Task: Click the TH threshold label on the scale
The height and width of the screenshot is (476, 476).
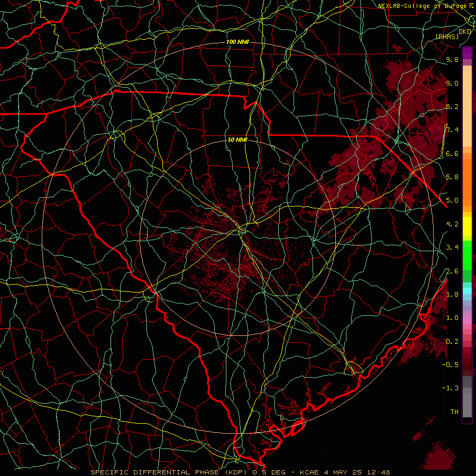Action: (x=454, y=412)
